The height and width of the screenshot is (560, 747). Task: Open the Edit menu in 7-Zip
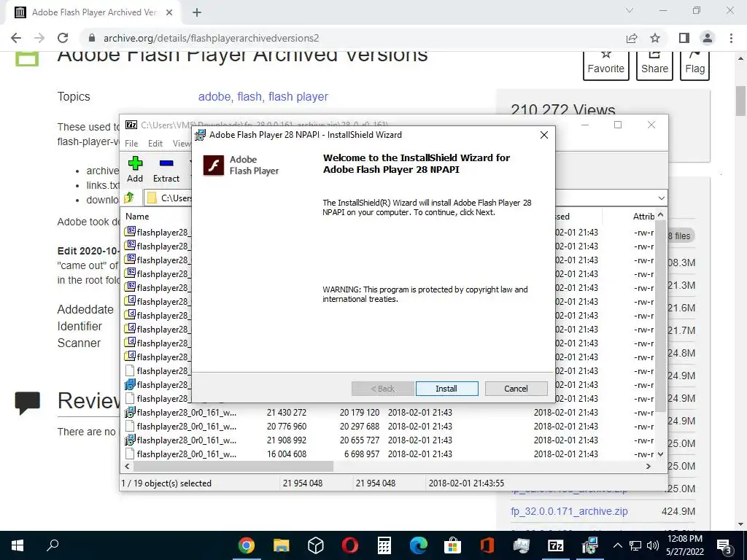(155, 144)
